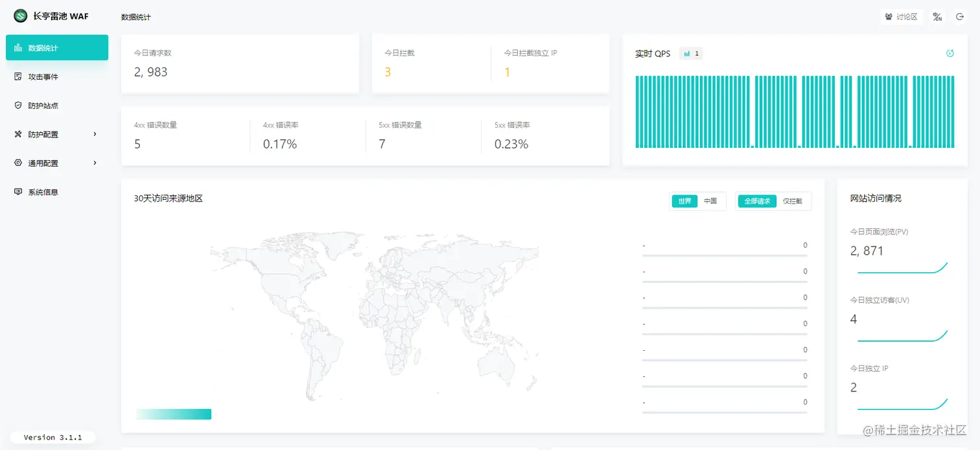Viewport: 980px width, 450px height.
Task: Select the 中国 map toggle
Action: (x=710, y=201)
